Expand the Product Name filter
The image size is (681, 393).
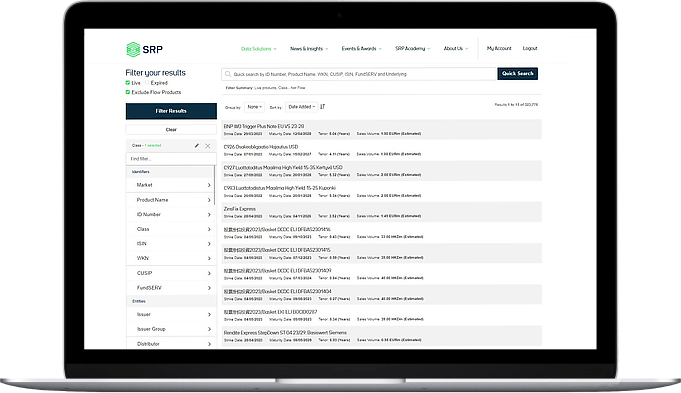pyautogui.click(x=170, y=200)
